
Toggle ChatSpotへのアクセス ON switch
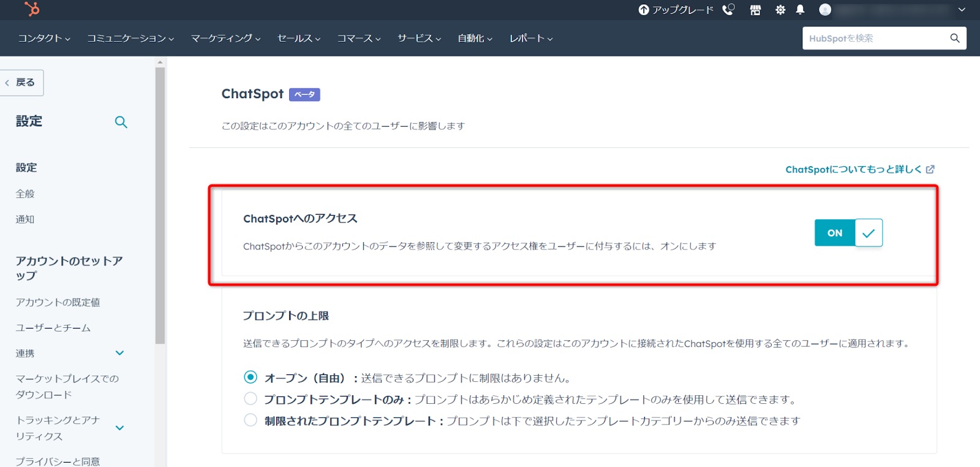[848, 233]
